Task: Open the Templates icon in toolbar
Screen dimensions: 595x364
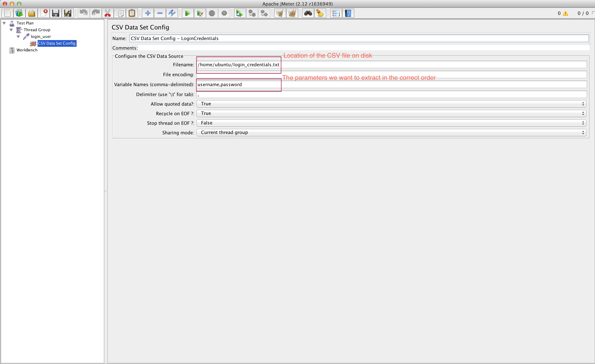Action: pyautogui.click(x=19, y=13)
